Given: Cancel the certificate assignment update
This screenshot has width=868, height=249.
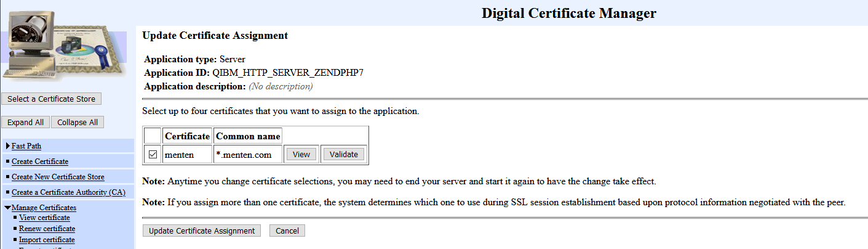Looking at the screenshot, I should [287, 231].
